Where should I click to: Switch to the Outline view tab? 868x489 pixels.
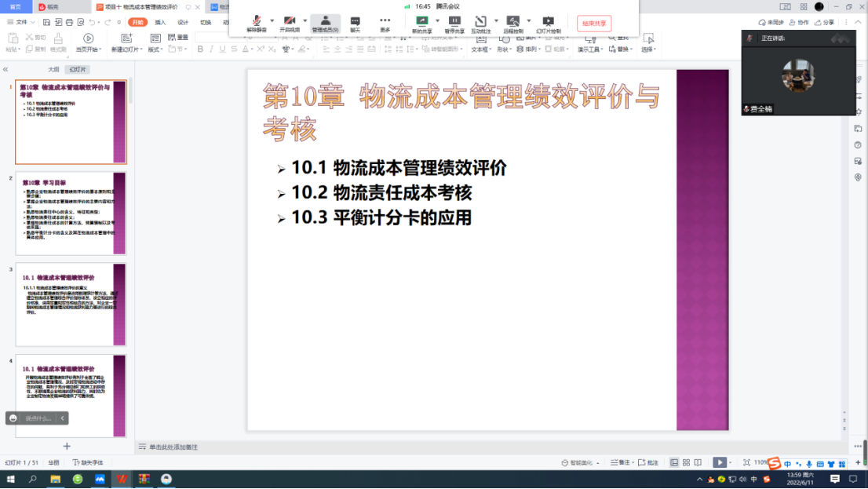(53, 69)
